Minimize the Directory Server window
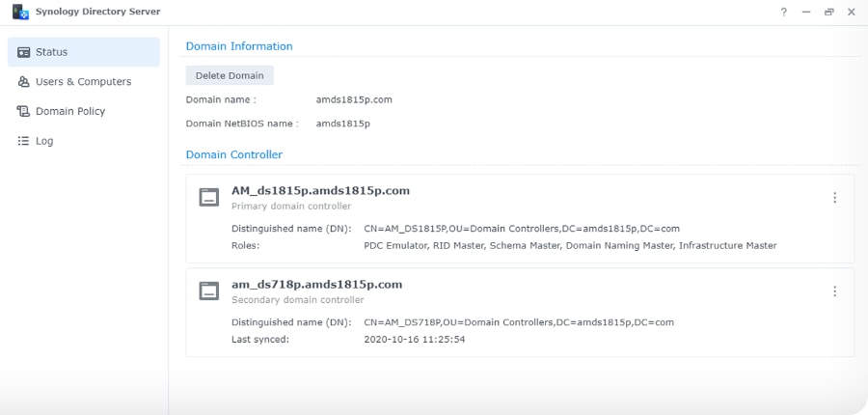Image resolution: width=868 pixels, height=415 pixels. tap(806, 12)
